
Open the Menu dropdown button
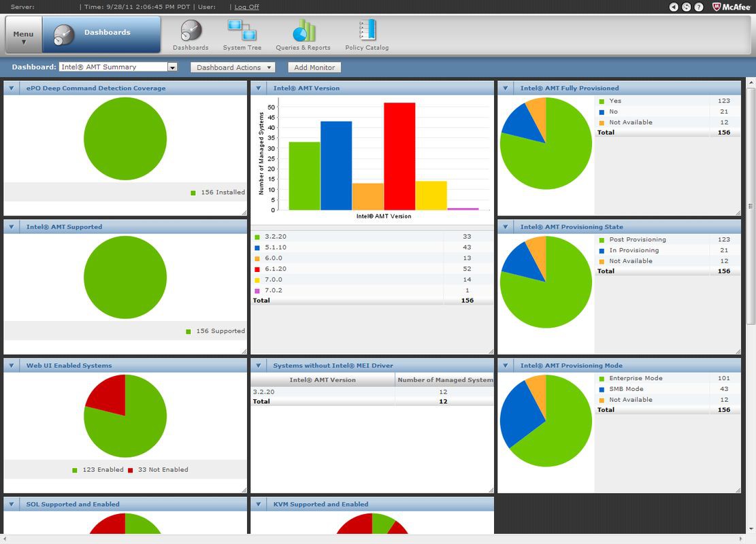coord(23,35)
